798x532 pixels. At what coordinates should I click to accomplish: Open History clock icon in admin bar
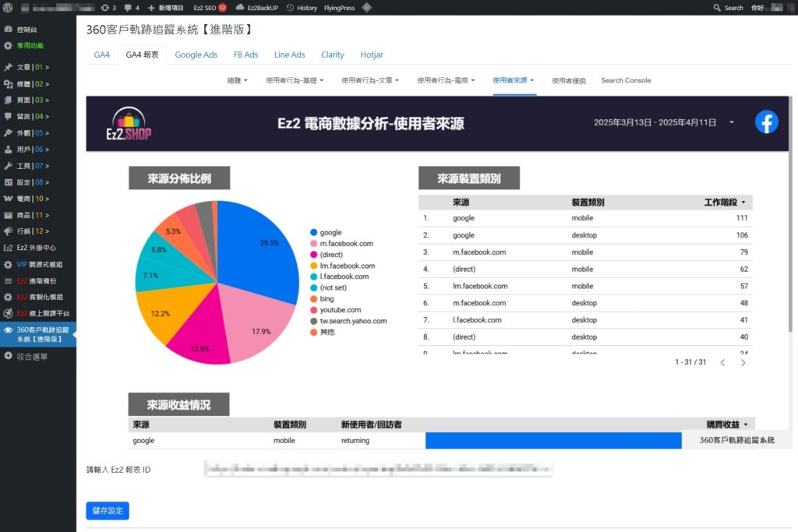tap(290, 8)
